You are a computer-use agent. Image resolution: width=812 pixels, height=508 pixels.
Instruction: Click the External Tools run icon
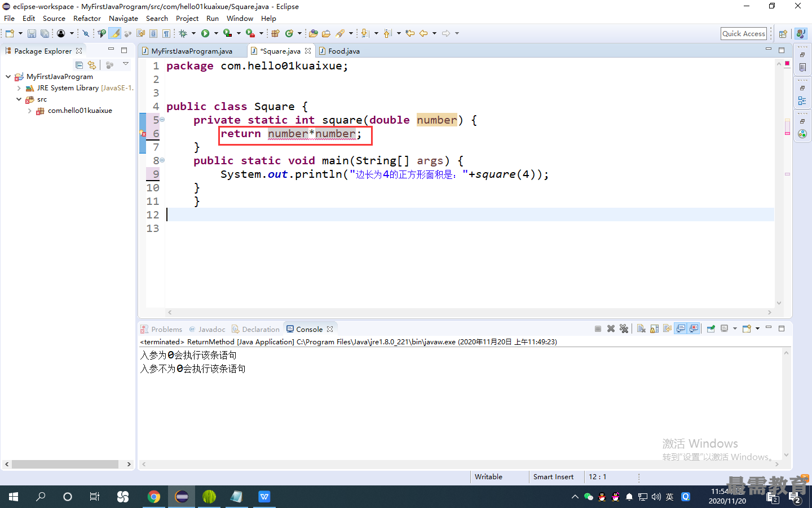click(250, 33)
